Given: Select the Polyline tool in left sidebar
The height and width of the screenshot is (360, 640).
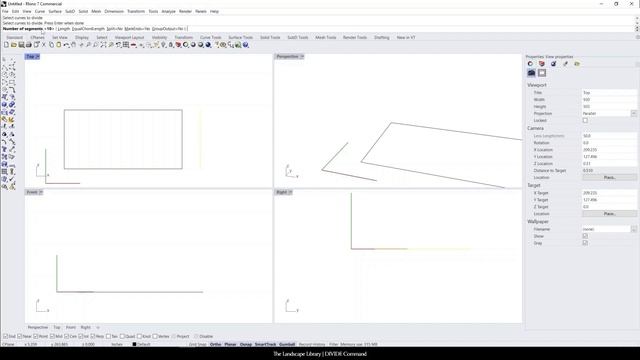Looking at the screenshot, I should [x=4, y=67].
